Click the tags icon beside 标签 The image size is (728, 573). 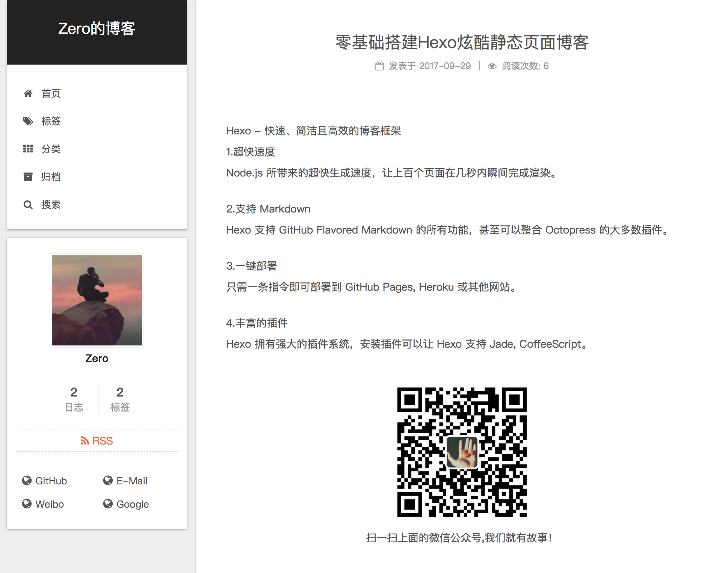[28, 121]
